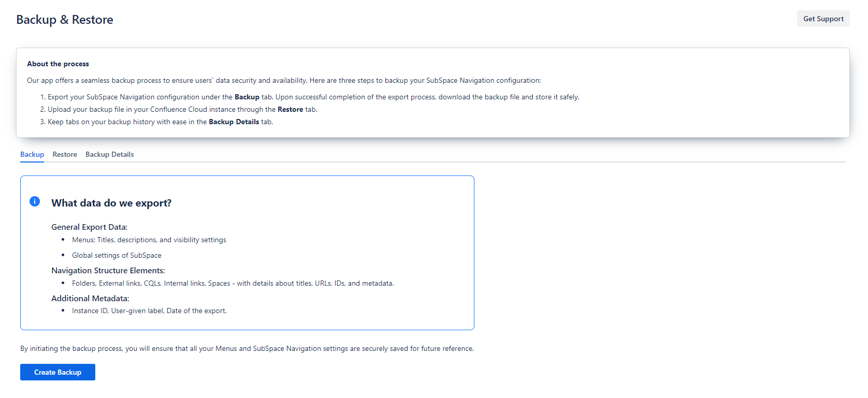Click the Global settings of SubSpace bullet
This screenshot has width=868, height=398.
coord(117,255)
